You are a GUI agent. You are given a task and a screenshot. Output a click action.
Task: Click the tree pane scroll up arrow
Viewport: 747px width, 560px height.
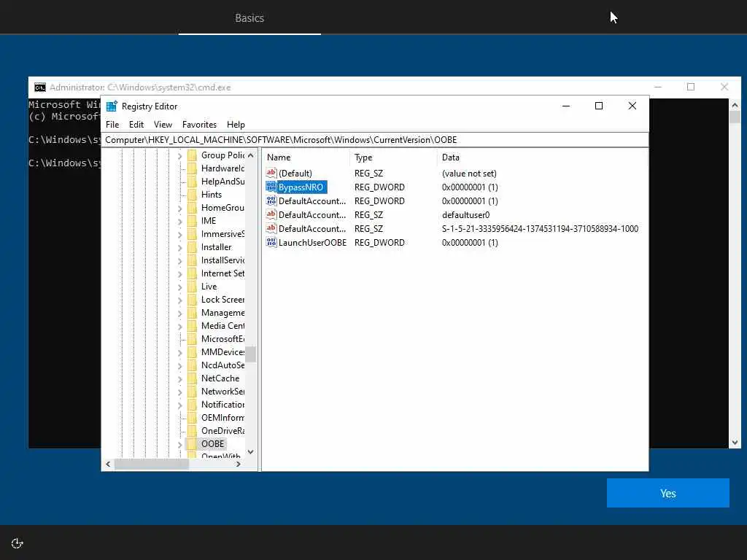tap(251, 155)
